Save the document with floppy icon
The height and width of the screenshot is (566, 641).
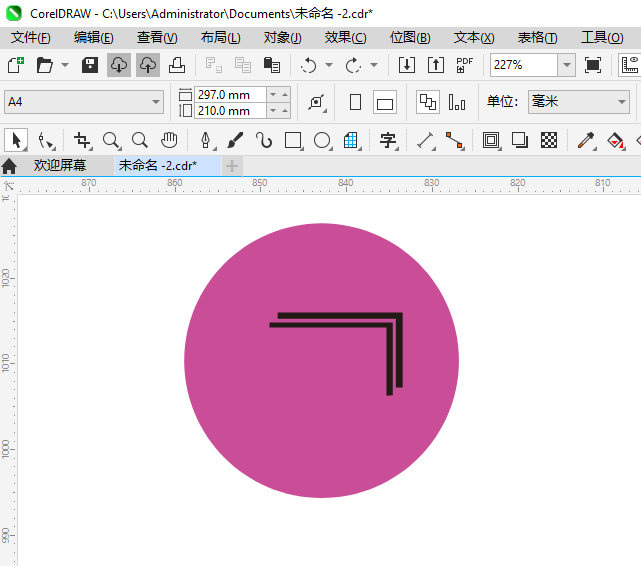(x=90, y=65)
